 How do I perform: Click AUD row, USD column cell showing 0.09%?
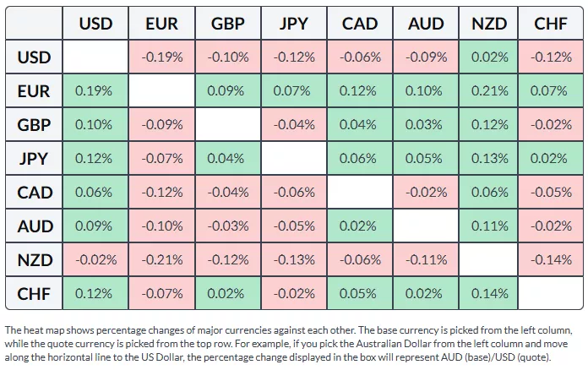(95, 226)
